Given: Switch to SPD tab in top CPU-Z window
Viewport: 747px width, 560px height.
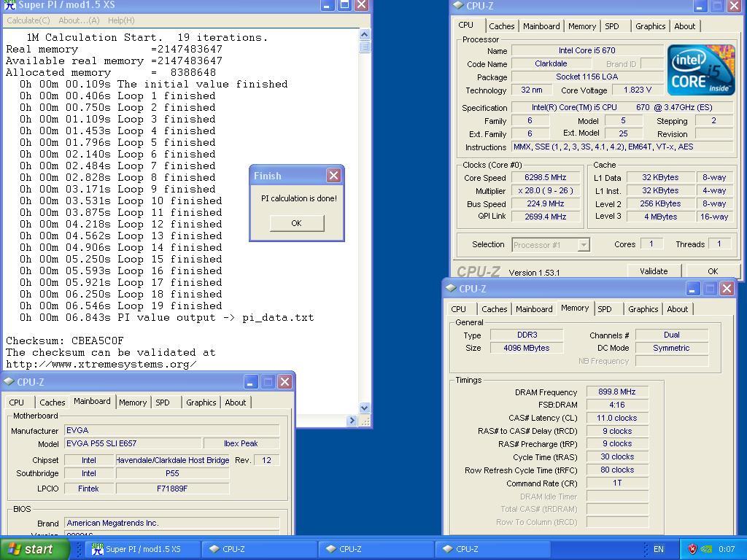Looking at the screenshot, I should tap(612, 26).
